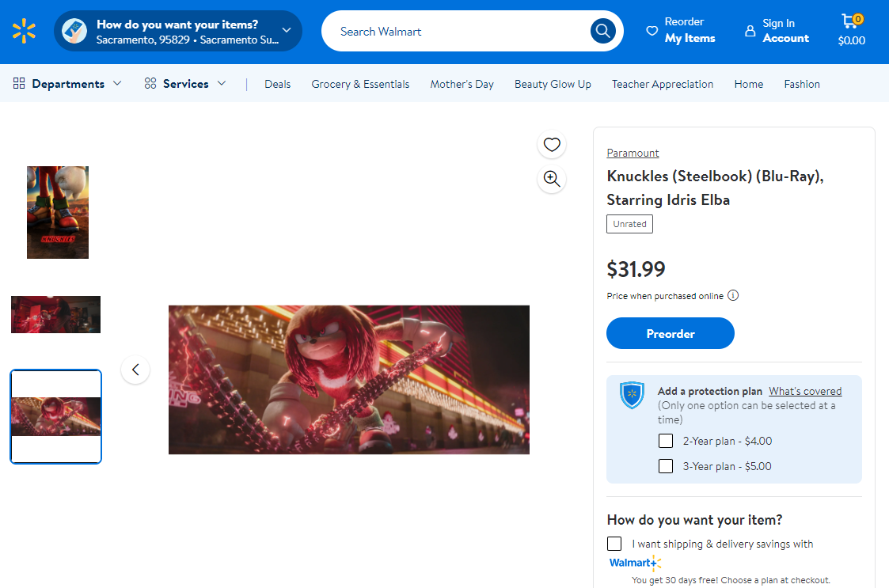The image size is (889, 588).
Task: Click the Search Walmart field
Action: (459, 32)
